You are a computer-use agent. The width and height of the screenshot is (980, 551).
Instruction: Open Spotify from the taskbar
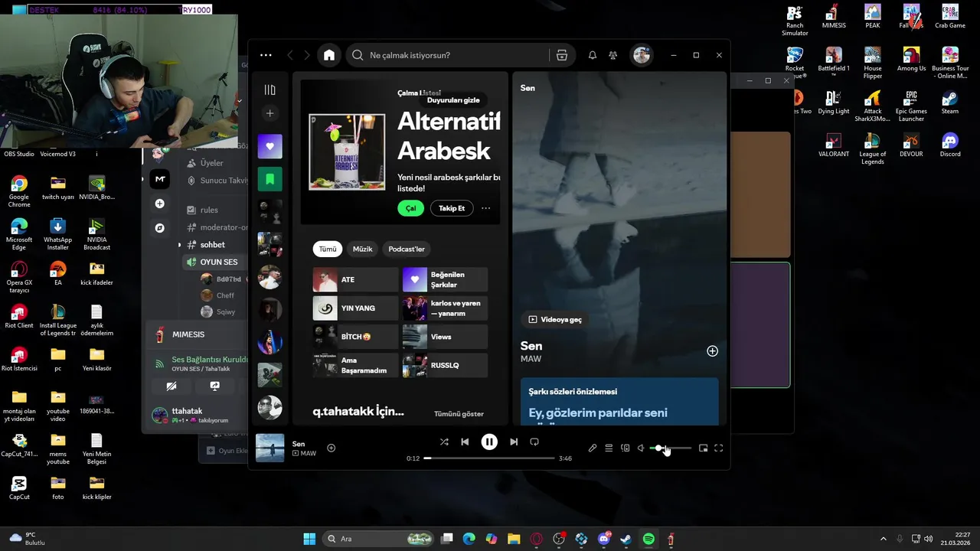point(648,539)
